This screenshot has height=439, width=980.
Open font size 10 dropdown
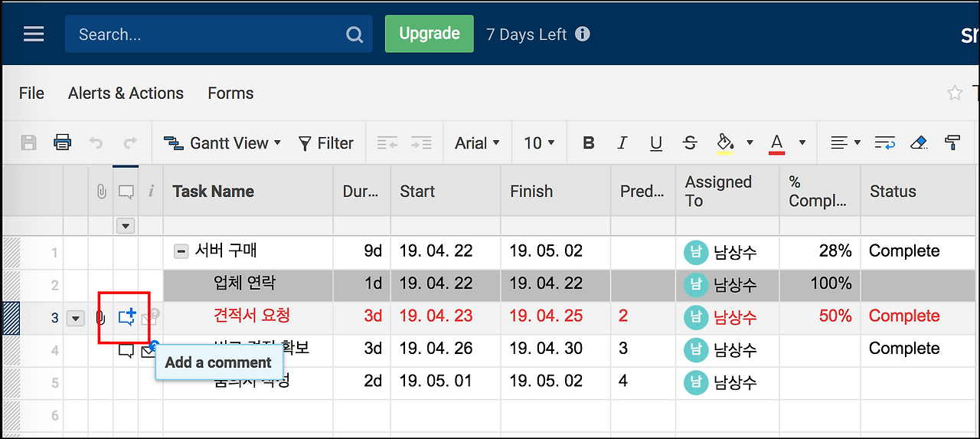(539, 143)
